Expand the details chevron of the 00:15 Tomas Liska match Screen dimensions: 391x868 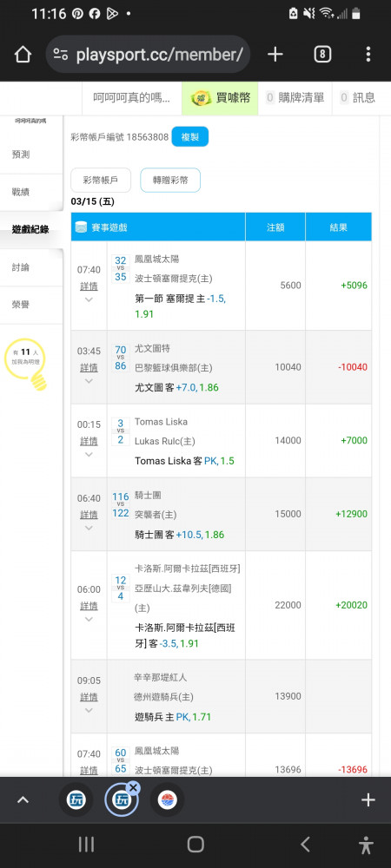click(x=89, y=455)
